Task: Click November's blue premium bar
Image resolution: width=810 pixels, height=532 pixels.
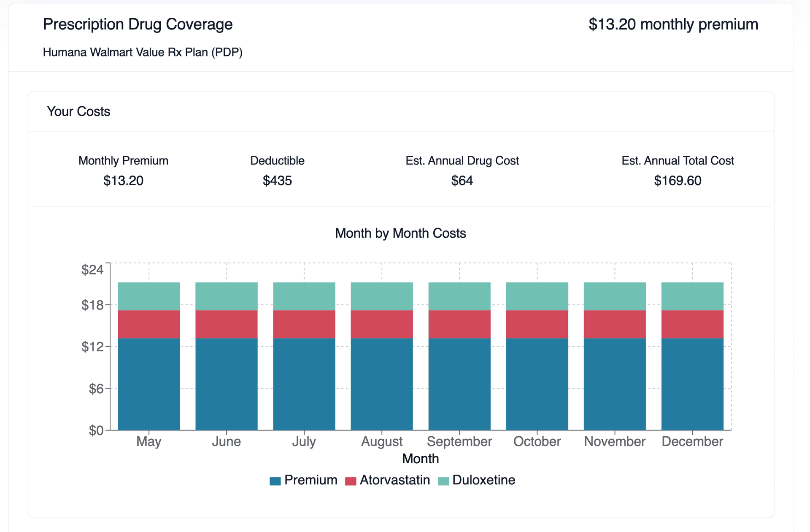Action: 615,384
